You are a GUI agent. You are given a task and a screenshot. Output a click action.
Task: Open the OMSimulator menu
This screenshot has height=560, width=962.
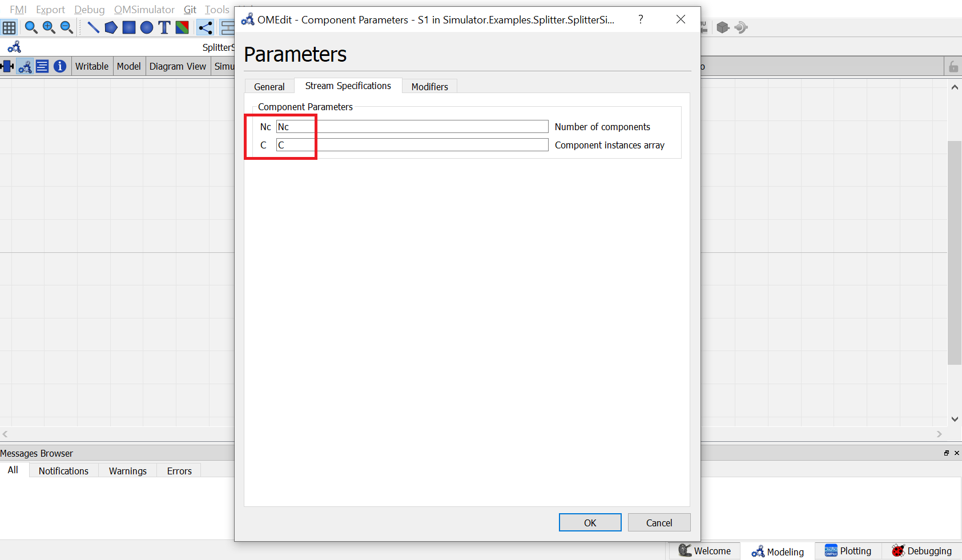(x=144, y=10)
